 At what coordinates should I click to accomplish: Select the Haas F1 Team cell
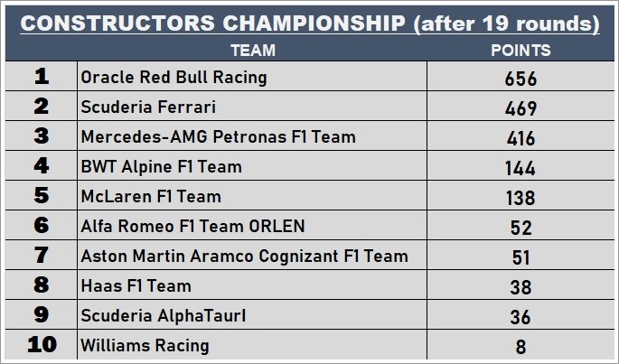(x=136, y=286)
